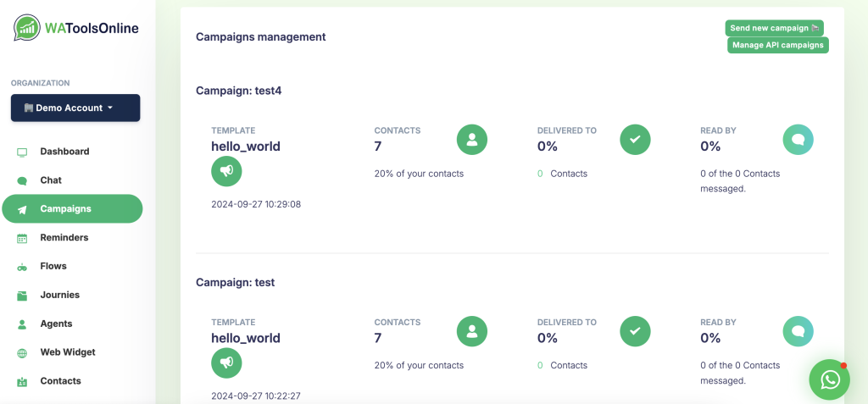Click the megaphone icon in the test campaign
Viewport: 868px width, 404px height.
pyautogui.click(x=226, y=363)
